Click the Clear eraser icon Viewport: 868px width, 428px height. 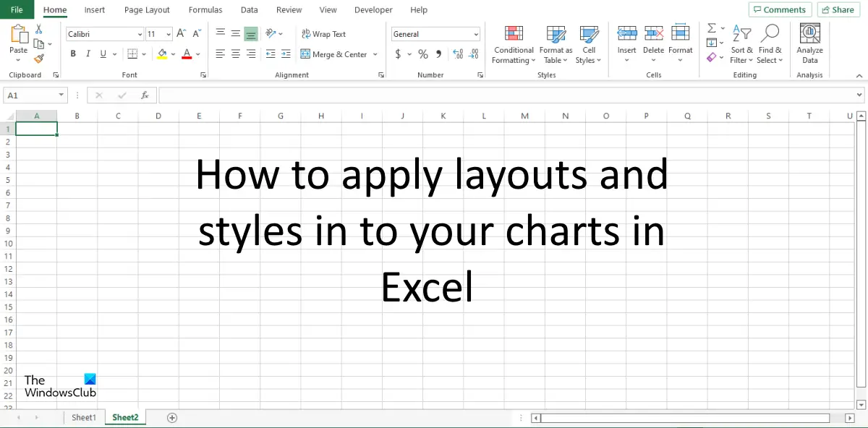tap(712, 57)
